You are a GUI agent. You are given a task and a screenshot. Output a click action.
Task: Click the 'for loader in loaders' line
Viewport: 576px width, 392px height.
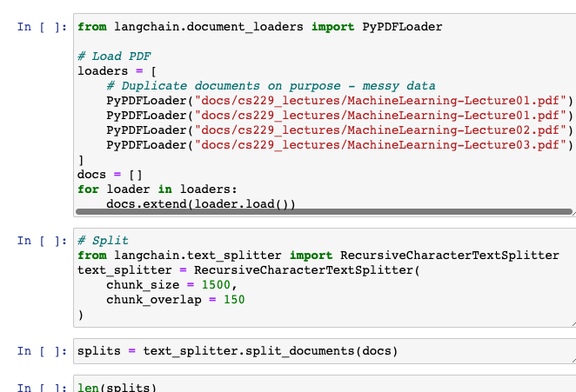[157, 189]
